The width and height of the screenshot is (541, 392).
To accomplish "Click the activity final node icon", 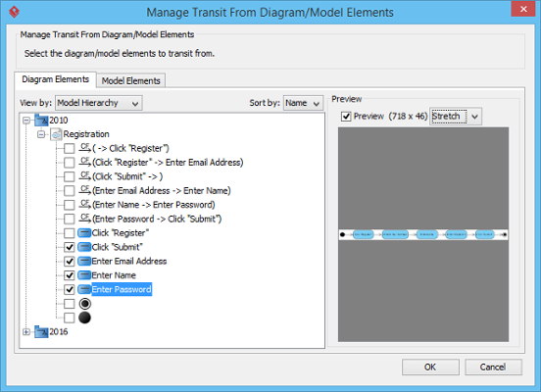I will point(85,304).
